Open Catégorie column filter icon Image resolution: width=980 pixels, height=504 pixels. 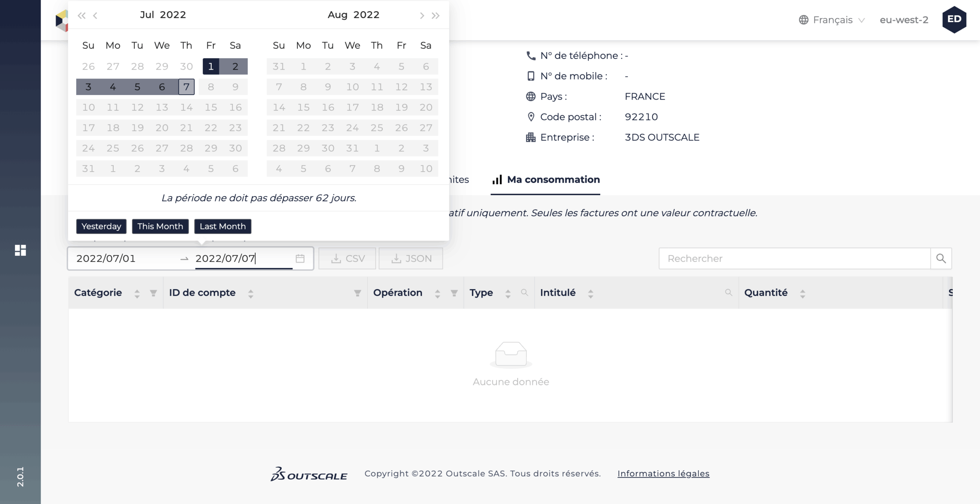pyautogui.click(x=153, y=293)
